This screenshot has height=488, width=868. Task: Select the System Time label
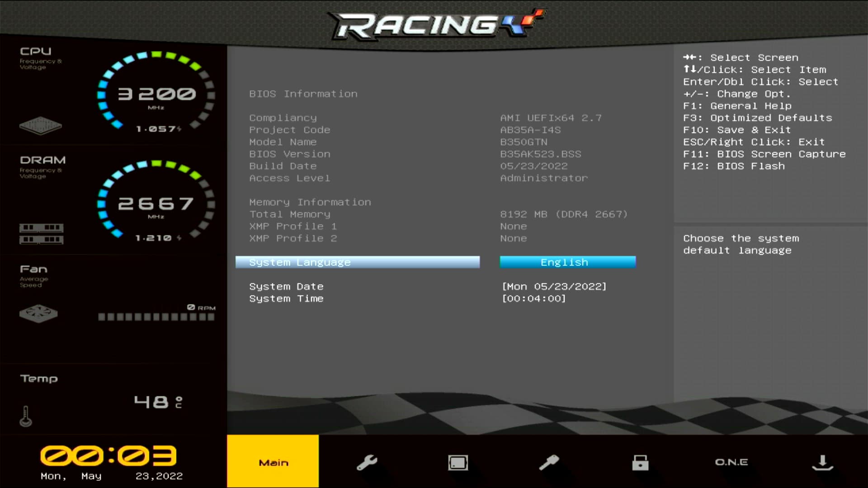coord(286,299)
